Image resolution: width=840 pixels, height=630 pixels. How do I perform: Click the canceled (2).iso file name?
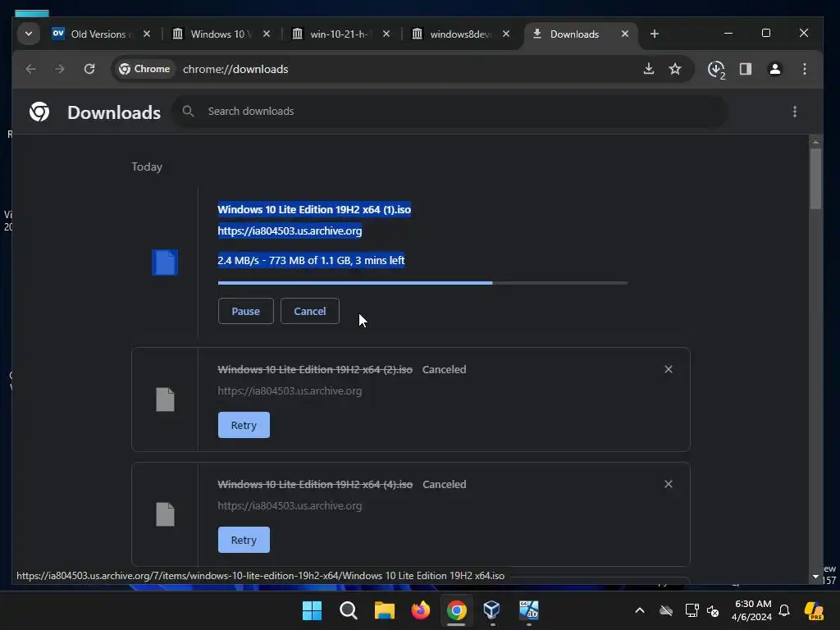[315, 370]
